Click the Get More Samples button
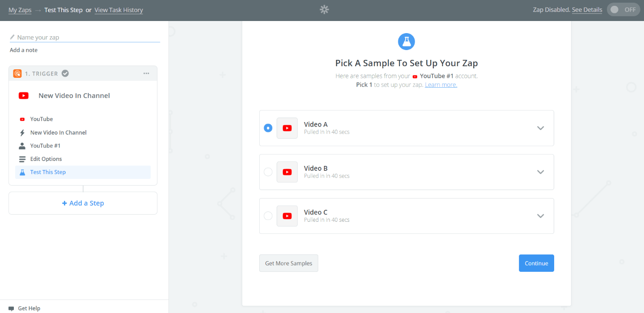The width and height of the screenshot is (644, 313). click(x=288, y=263)
